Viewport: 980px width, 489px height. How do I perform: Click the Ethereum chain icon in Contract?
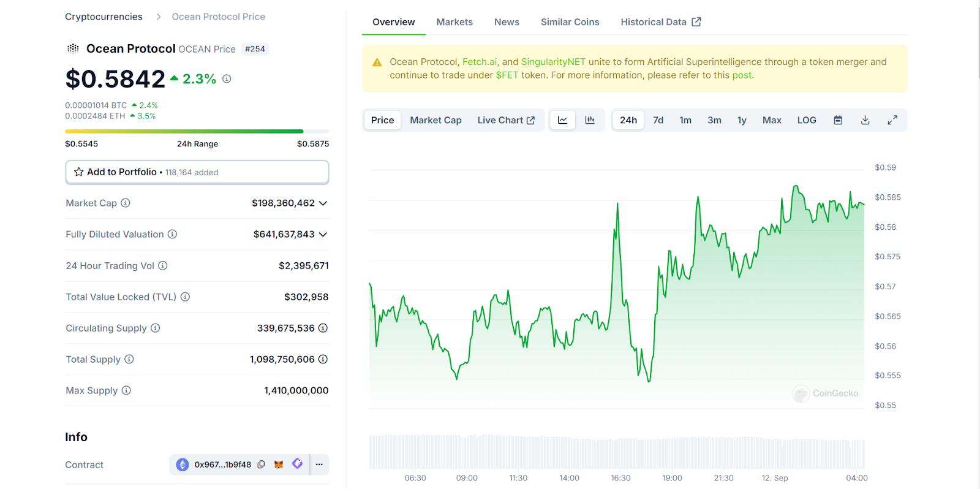click(183, 464)
